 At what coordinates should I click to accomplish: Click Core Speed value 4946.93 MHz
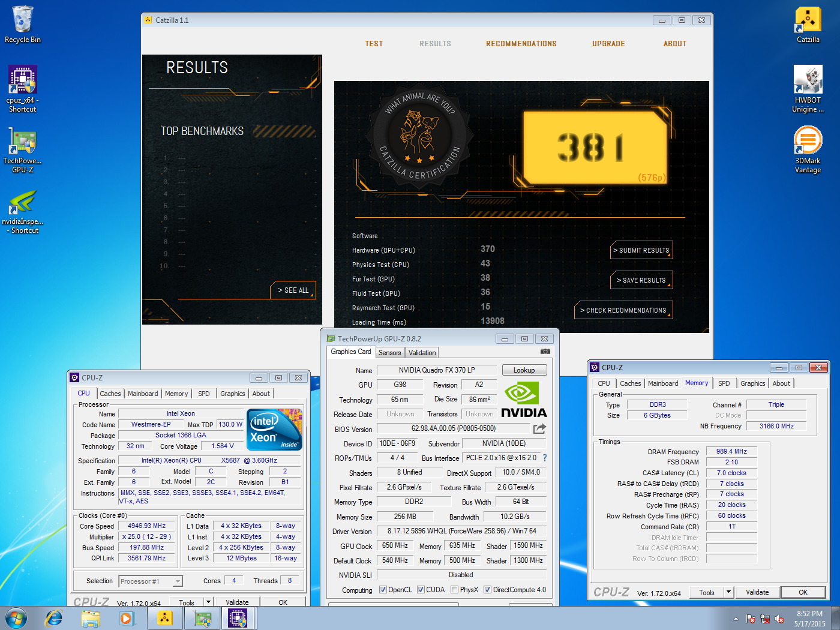click(x=146, y=526)
